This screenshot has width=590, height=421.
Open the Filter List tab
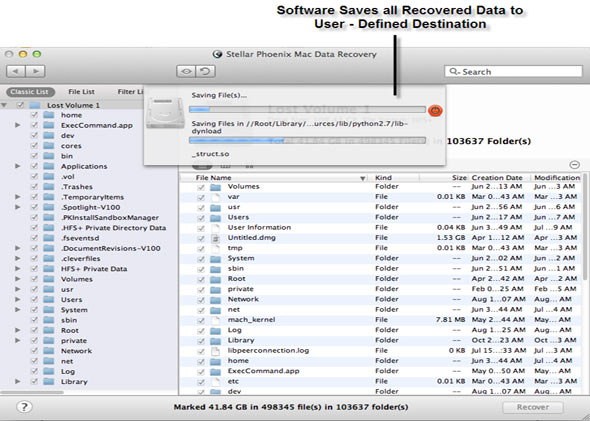[130, 92]
